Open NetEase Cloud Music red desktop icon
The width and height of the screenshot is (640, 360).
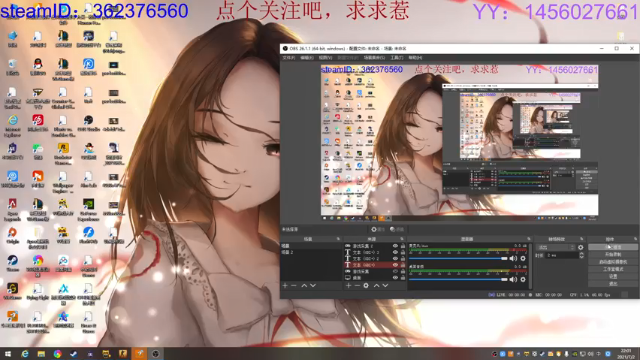coord(38,124)
